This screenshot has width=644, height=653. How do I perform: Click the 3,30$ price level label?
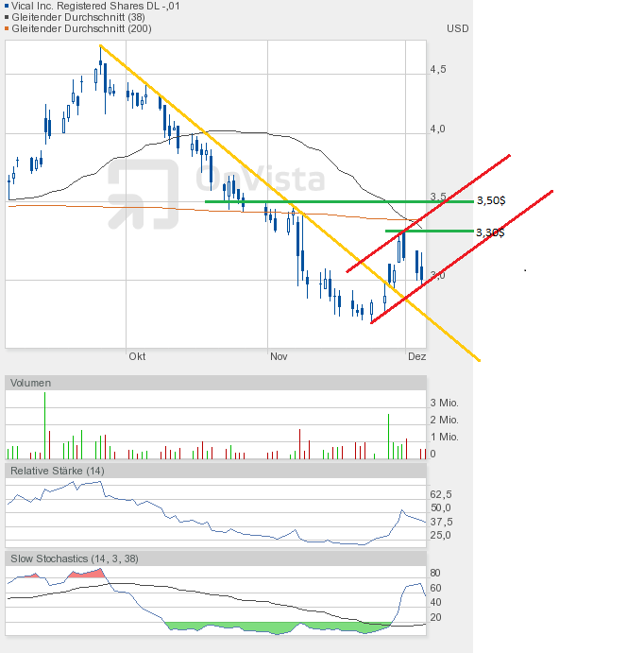point(490,232)
